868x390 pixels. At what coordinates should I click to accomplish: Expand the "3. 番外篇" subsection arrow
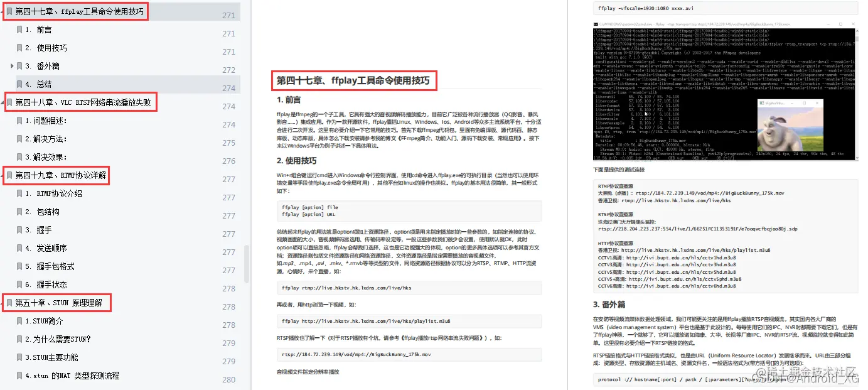pyautogui.click(x=11, y=65)
